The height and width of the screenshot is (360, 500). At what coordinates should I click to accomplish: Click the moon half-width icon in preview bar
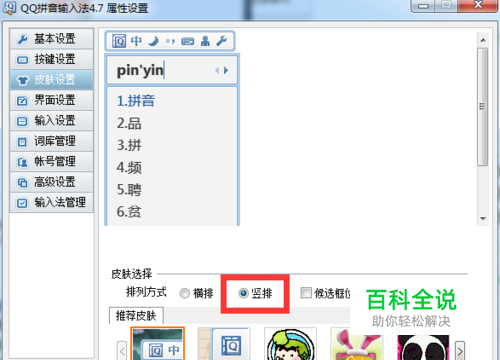tap(153, 41)
